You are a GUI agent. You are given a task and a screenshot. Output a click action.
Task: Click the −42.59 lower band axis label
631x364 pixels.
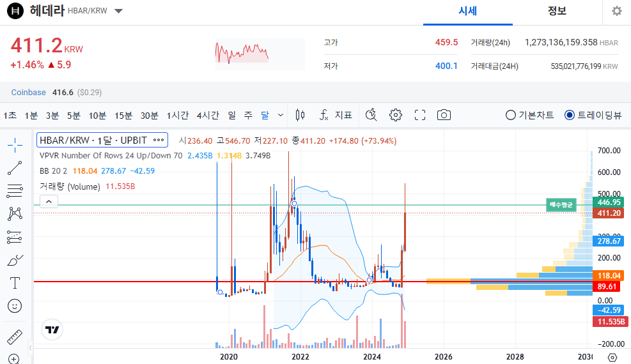point(609,310)
